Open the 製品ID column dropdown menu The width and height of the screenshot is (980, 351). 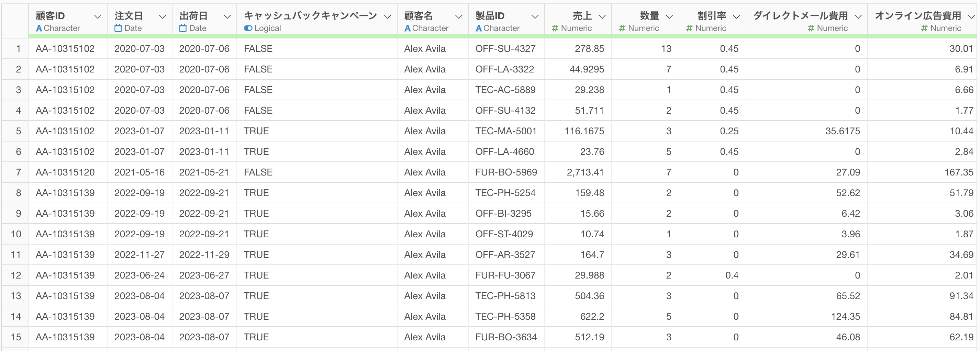pos(535,16)
